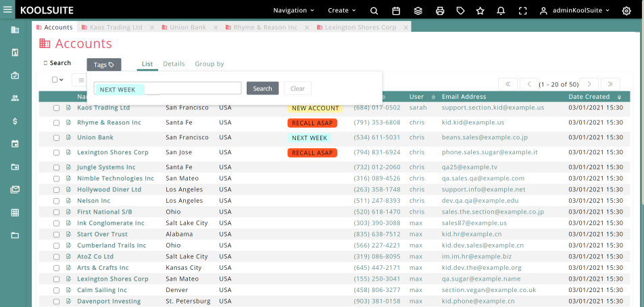The image size is (644, 307).
Task: Go to next page of results
Action: coord(589,84)
